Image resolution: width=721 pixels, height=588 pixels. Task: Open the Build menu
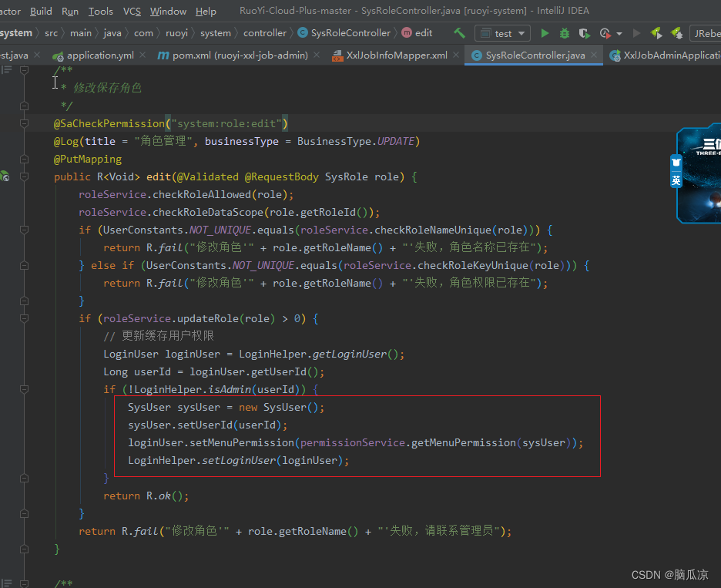(x=41, y=11)
